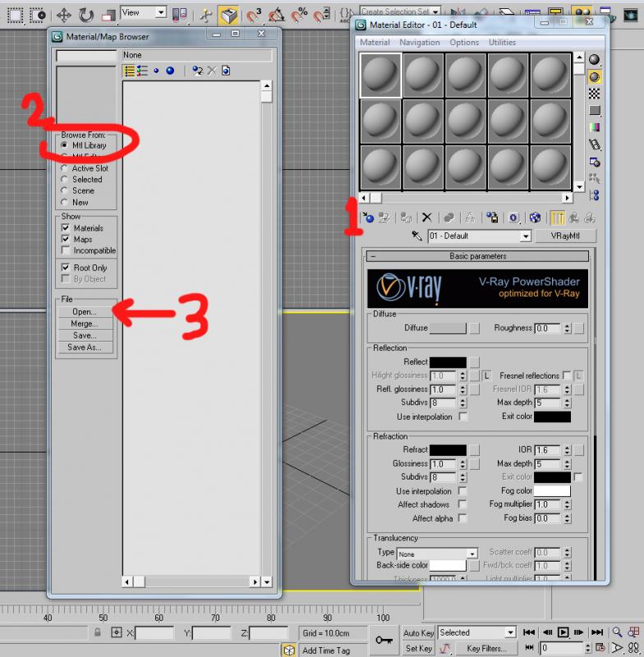Click View List + Icons in browser
Screen dimensions: 644x657
pos(142,71)
